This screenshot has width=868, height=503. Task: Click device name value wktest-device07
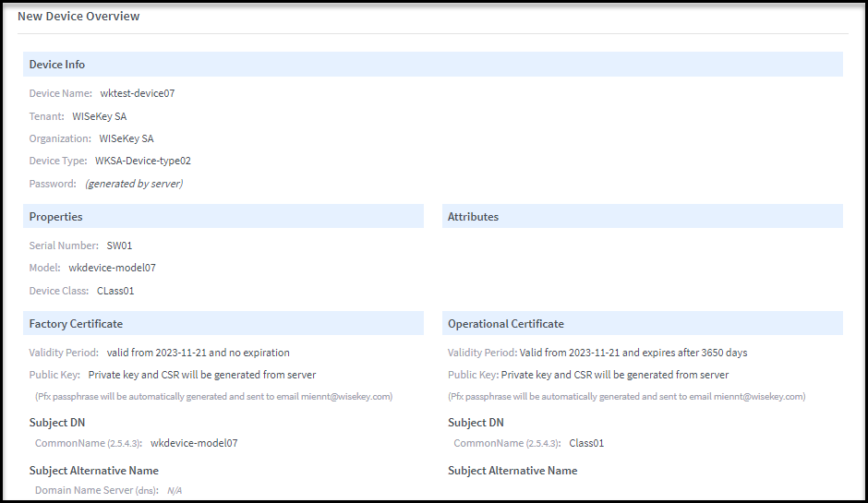pos(137,93)
